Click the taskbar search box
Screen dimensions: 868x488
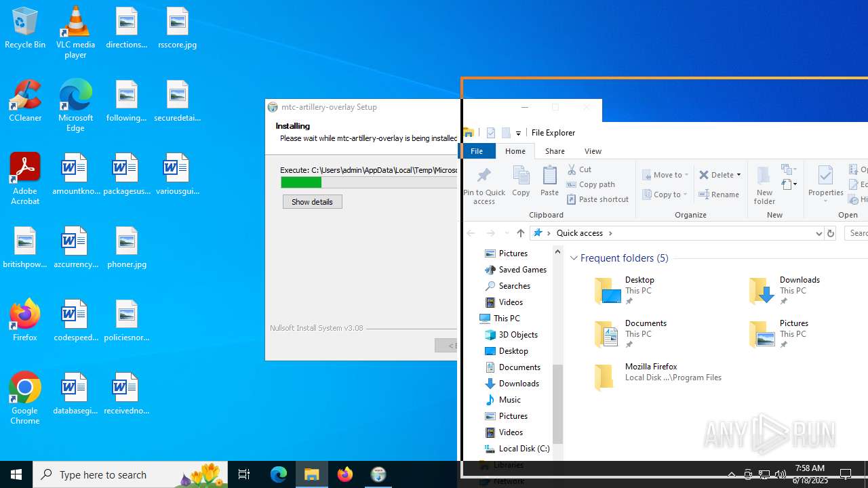130,474
